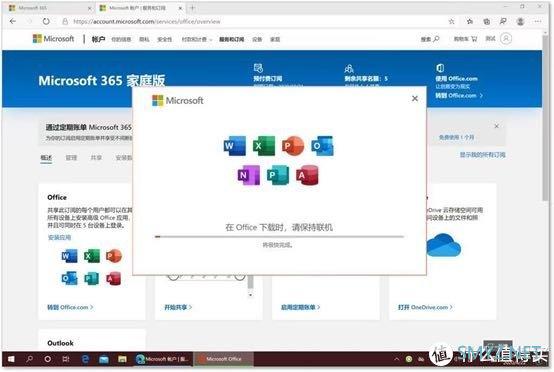Image resolution: width=554 pixels, height=372 pixels.
Task: Open the browser collections icon
Action: pyautogui.click(x=487, y=22)
